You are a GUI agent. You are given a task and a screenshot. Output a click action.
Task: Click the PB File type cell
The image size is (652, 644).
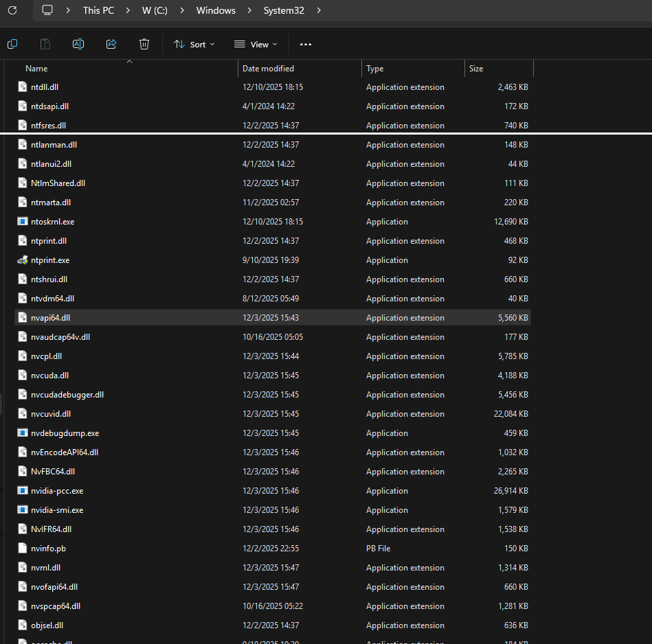point(378,549)
